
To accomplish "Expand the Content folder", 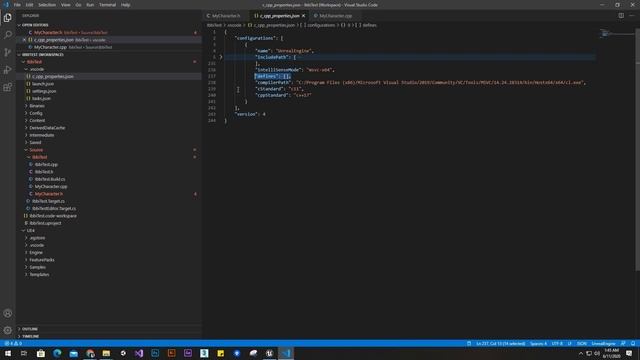I will [x=37, y=120].
